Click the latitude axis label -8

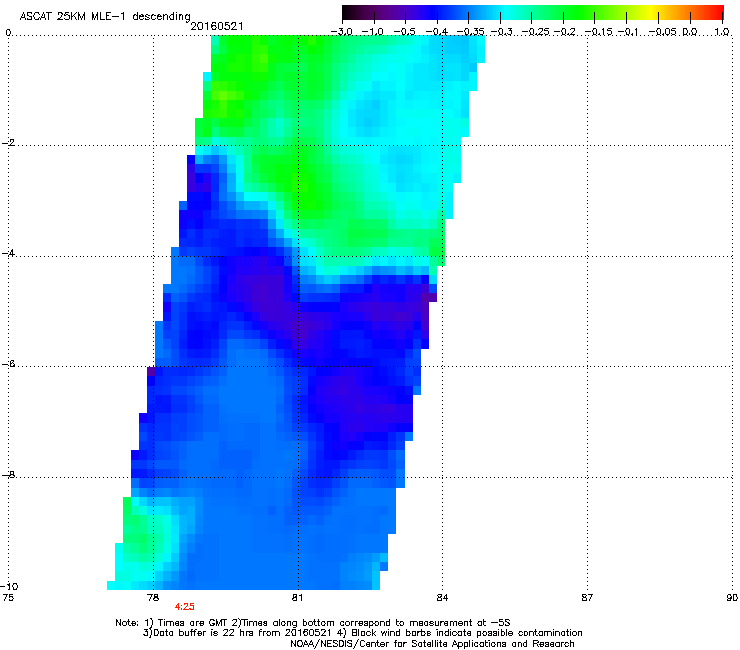8,474
